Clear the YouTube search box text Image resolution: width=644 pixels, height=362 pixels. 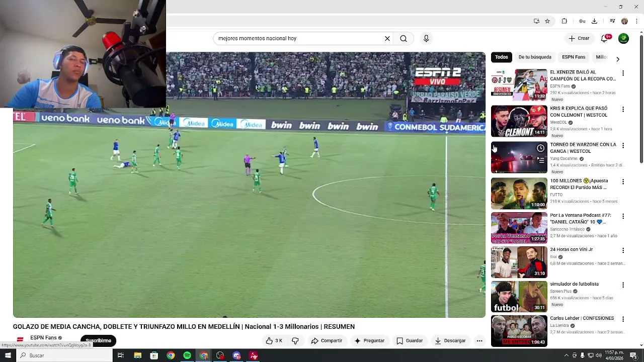pos(387,38)
